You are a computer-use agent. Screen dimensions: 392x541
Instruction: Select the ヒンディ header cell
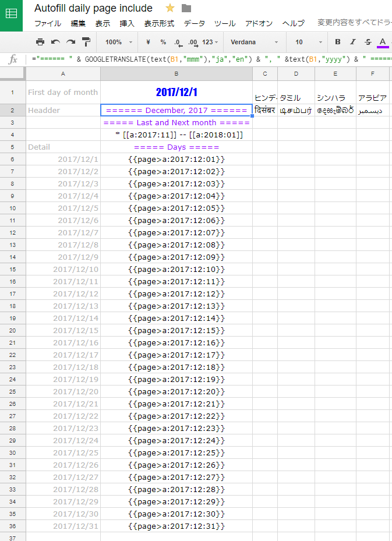click(264, 92)
